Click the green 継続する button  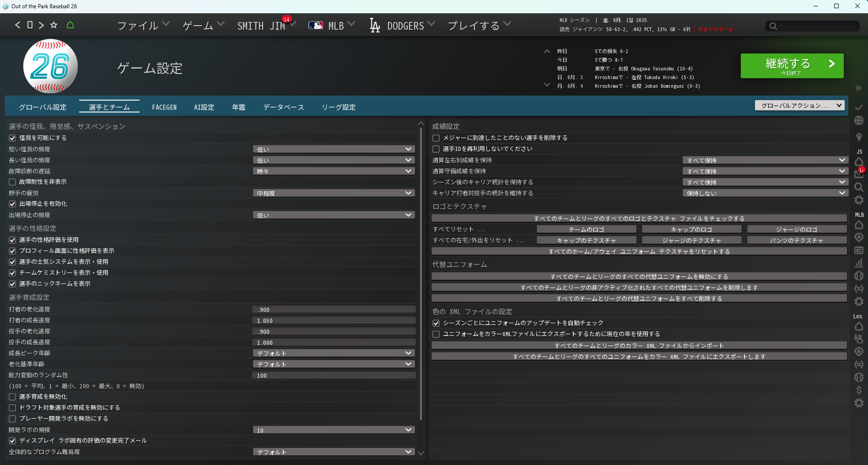point(792,66)
